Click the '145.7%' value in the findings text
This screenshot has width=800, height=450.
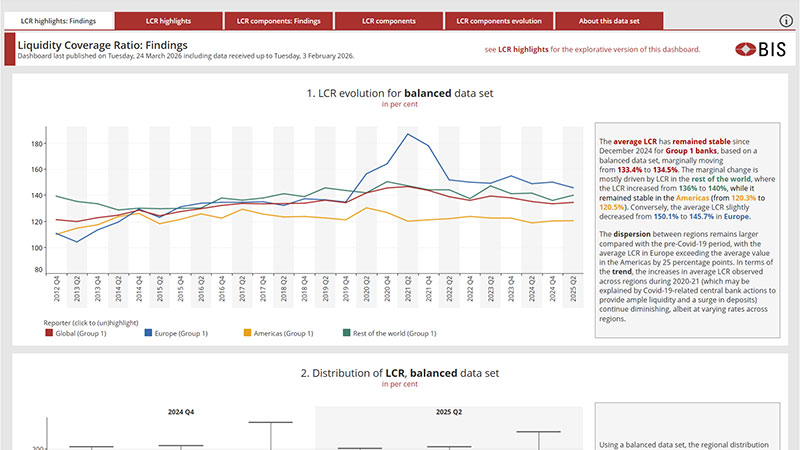point(702,216)
